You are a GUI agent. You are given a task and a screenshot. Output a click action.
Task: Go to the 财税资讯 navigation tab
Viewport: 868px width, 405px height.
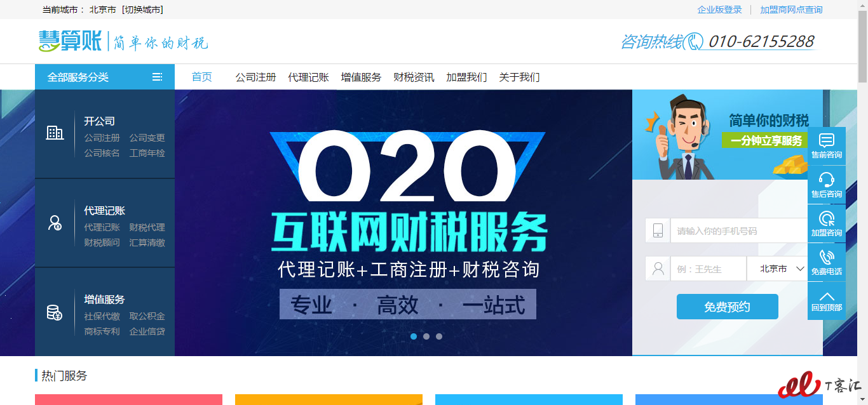pyautogui.click(x=414, y=77)
